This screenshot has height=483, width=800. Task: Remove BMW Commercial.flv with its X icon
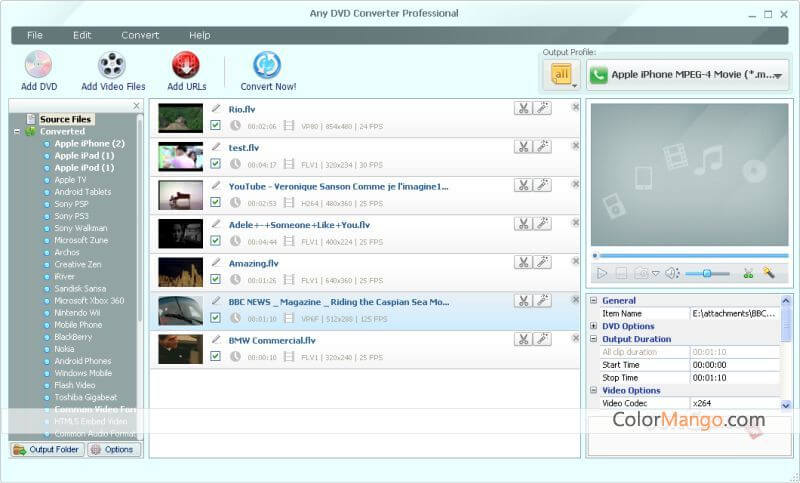pos(575,335)
